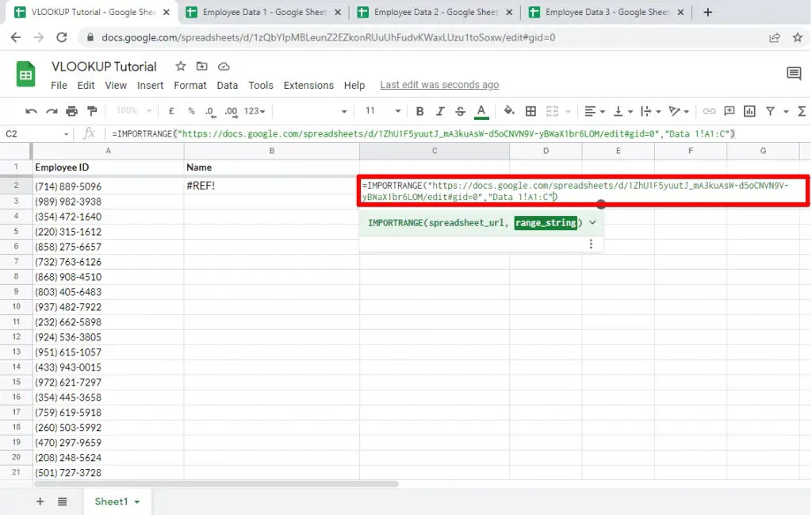Toggle bold formatting

click(419, 111)
